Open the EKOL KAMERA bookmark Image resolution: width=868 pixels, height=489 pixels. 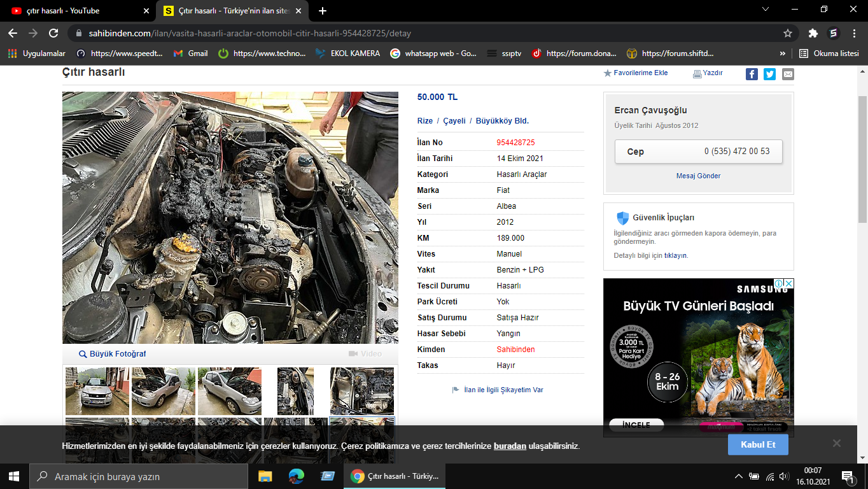point(347,53)
